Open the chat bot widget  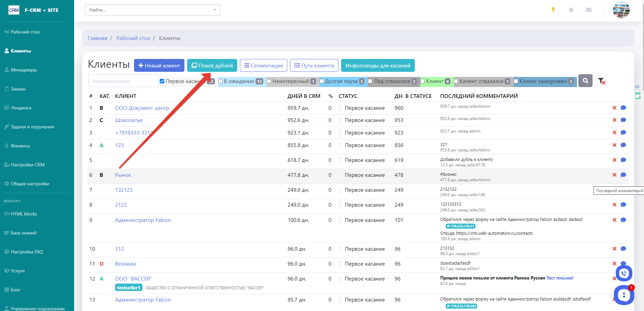pos(624,295)
